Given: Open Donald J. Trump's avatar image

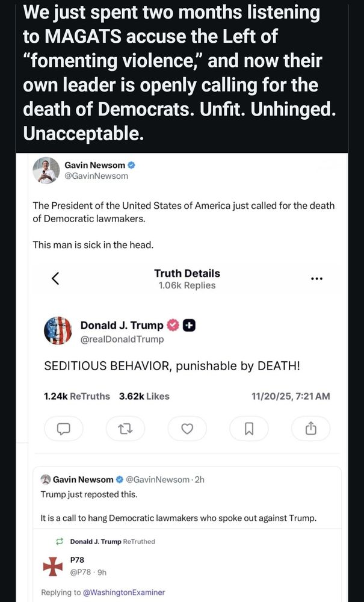Looking at the screenshot, I should point(58,330).
